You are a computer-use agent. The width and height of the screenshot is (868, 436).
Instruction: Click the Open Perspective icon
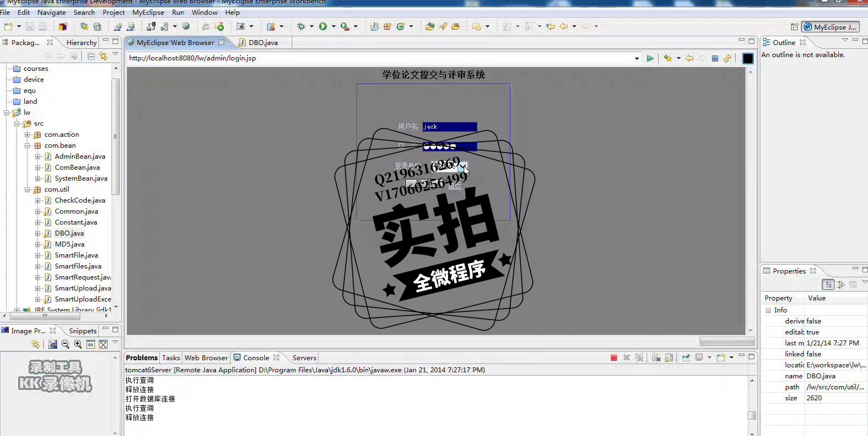(x=794, y=27)
